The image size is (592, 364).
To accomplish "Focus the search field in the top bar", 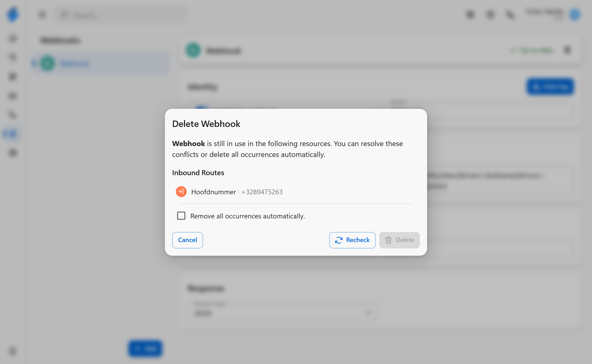I will pos(121,15).
